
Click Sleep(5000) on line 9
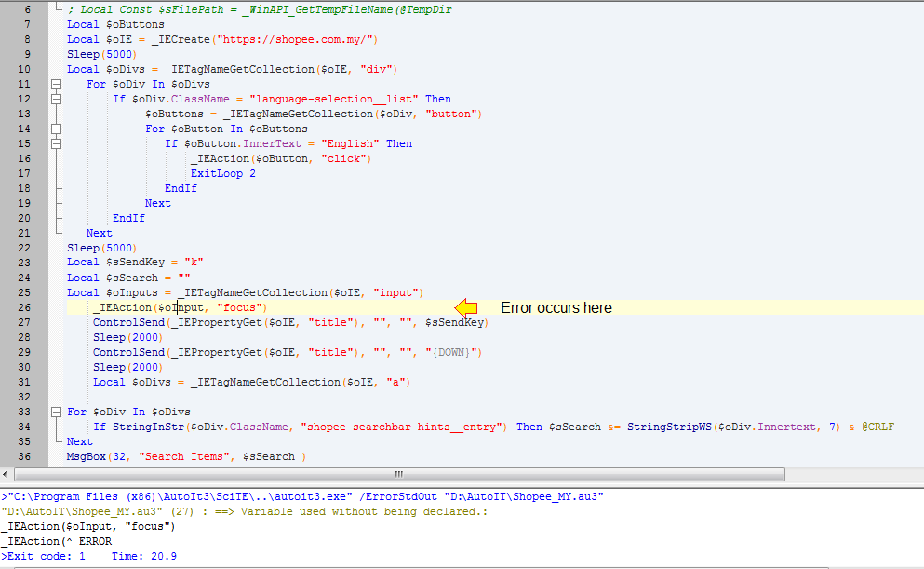coord(101,54)
